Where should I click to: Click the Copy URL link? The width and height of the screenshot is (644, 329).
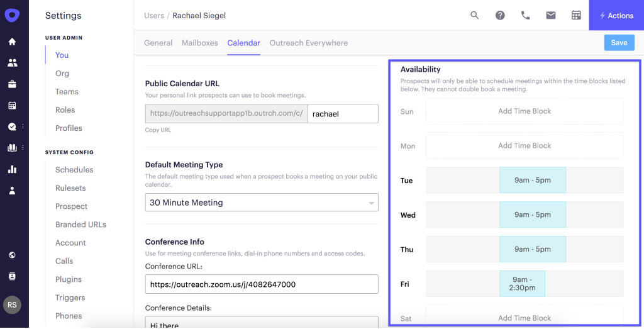coord(158,130)
